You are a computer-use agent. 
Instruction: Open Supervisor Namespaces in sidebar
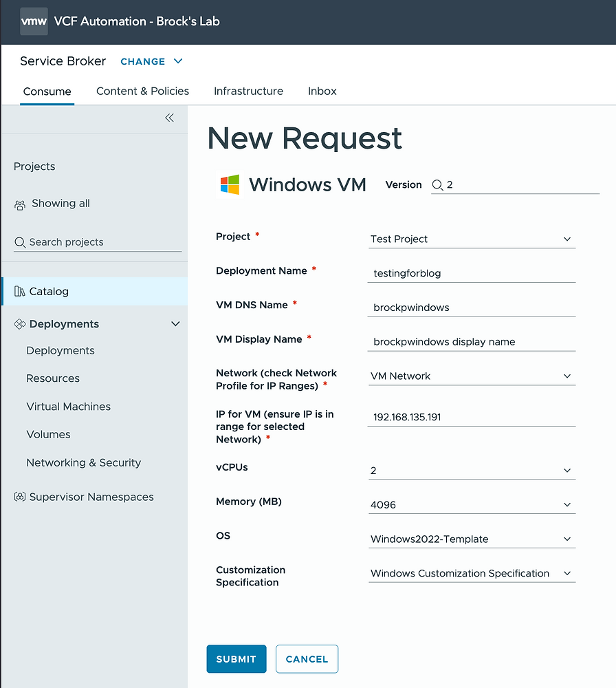click(91, 497)
